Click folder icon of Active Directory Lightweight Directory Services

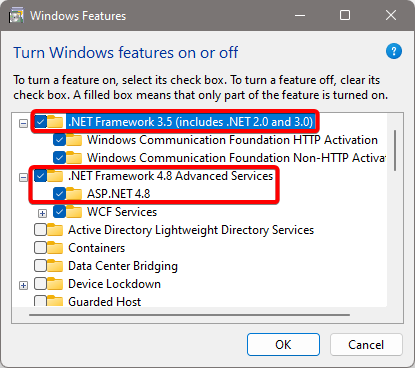55,230
